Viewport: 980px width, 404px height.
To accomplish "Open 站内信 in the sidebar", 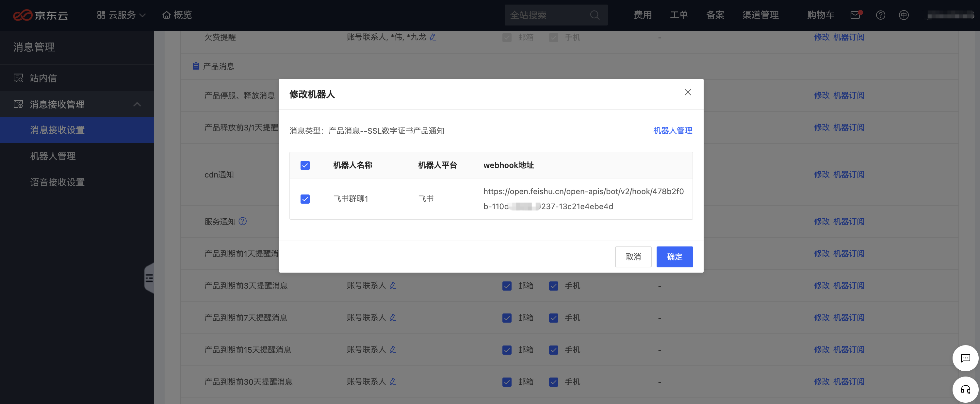I will [x=77, y=78].
